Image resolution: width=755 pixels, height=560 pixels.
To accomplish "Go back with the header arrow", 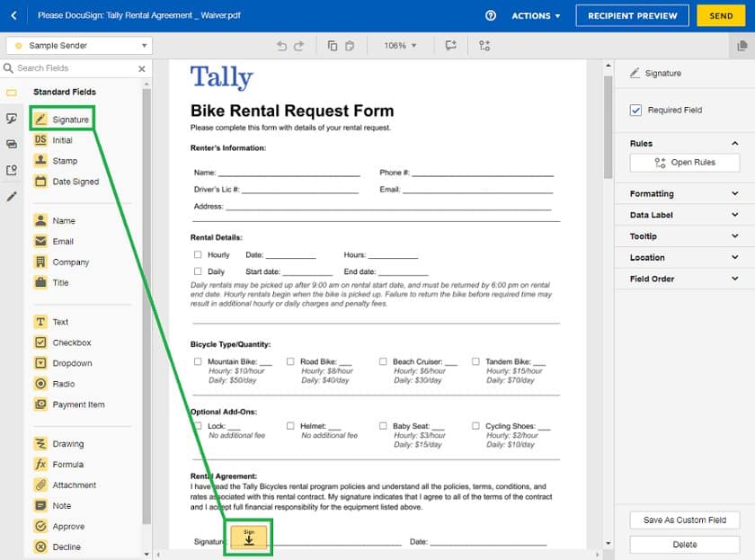I will (14, 15).
